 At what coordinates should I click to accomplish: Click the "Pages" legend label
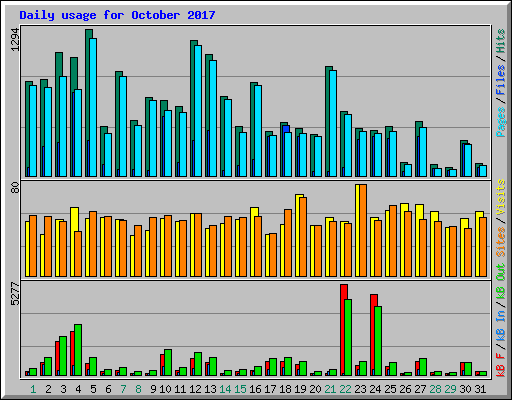pos(501,122)
